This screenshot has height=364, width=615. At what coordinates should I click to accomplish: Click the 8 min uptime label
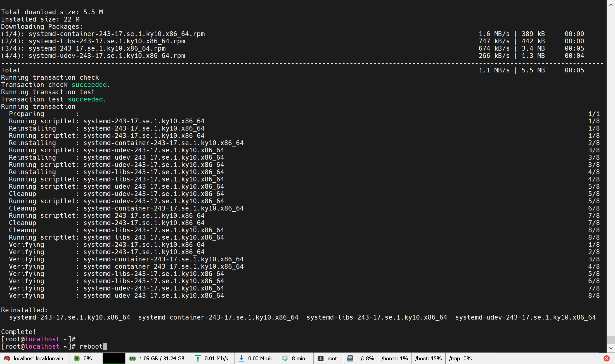tap(298, 358)
